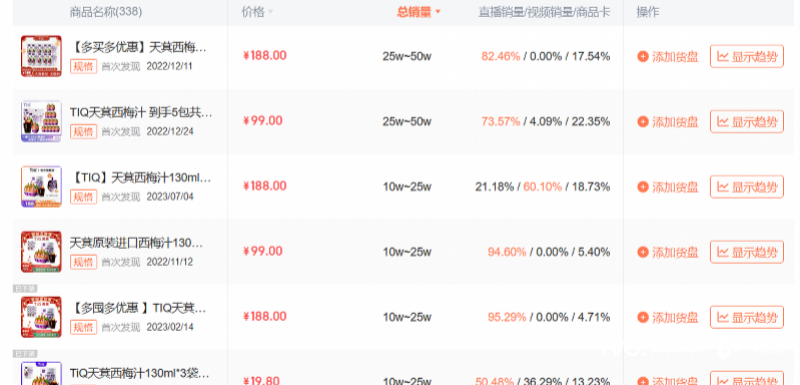Show 规格 for product found 2022/12/11
The image size is (800, 385).
(x=84, y=66)
